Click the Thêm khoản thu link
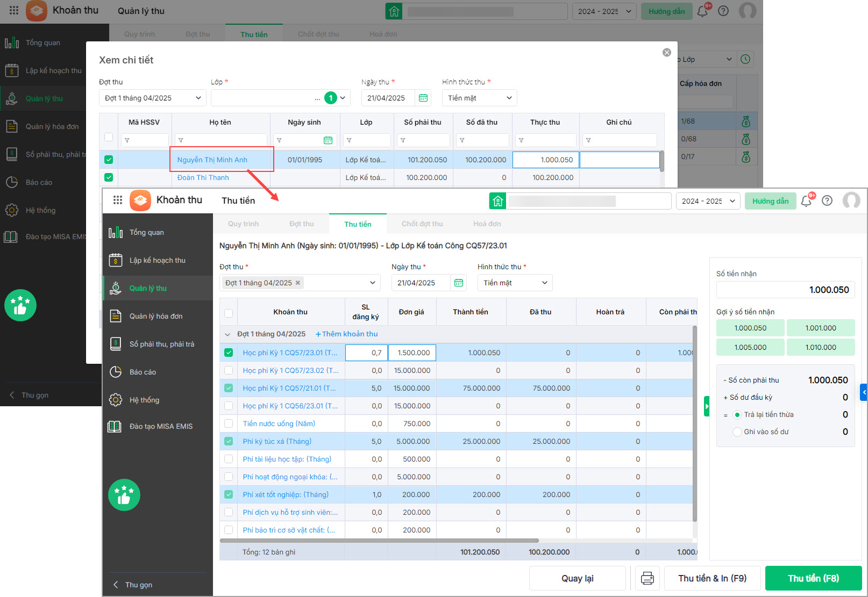This screenshot has width=868, height=597. (347, 334)
